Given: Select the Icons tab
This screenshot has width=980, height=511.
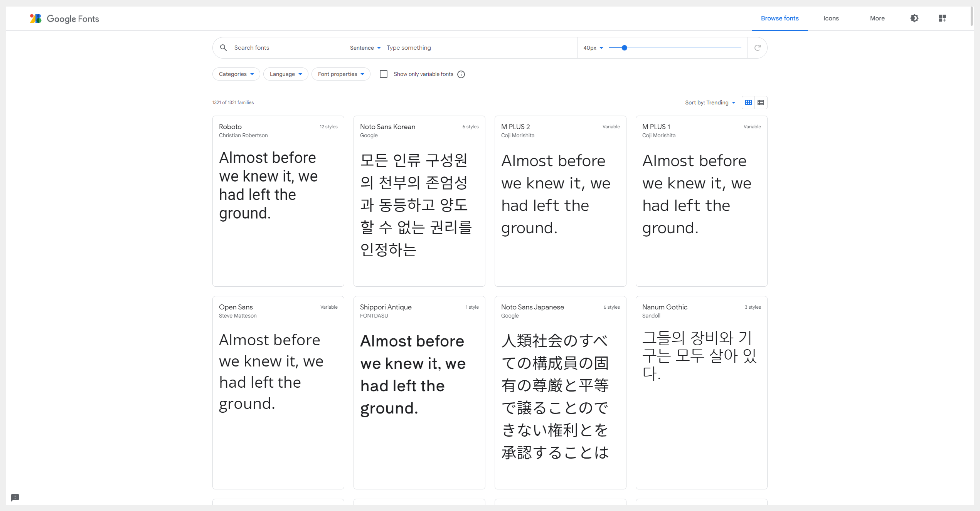Looking at the screenshot, I should click(831, 18).
